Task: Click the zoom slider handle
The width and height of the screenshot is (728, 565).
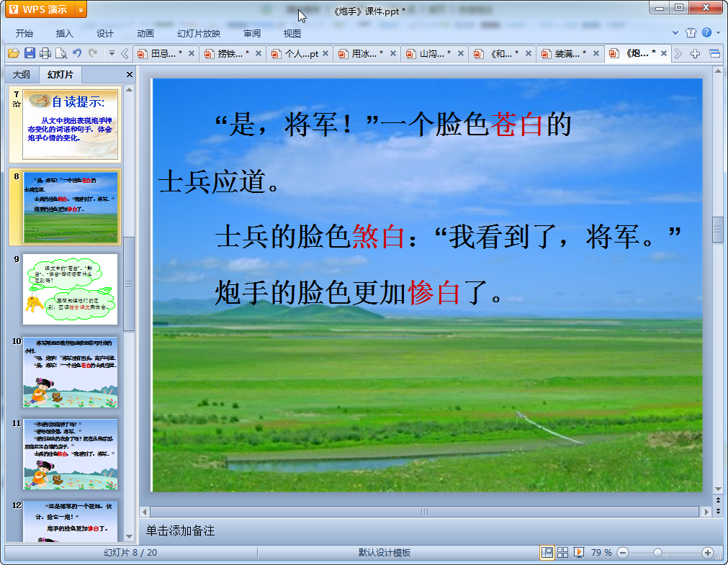Action: point(657,552)
